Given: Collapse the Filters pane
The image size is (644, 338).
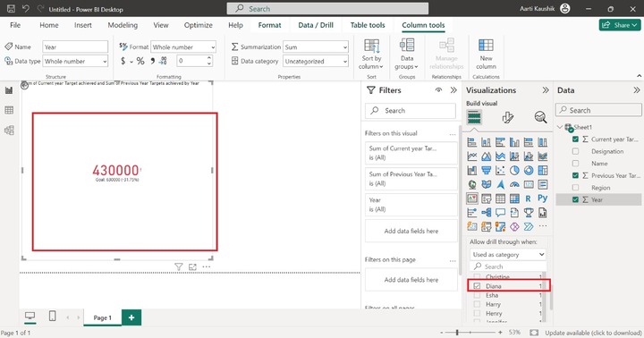Looking at the screenshot, I should tap(453, 90).
